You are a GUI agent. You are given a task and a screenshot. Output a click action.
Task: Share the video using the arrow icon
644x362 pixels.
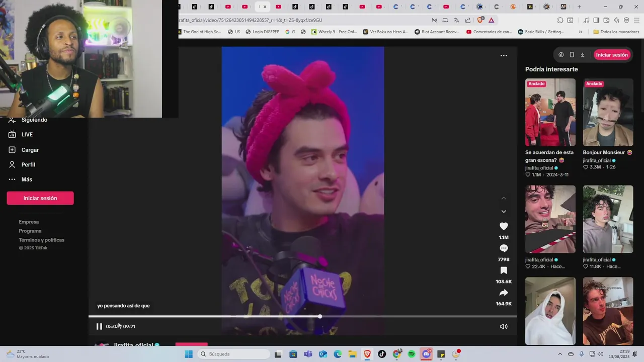[504, 293]
